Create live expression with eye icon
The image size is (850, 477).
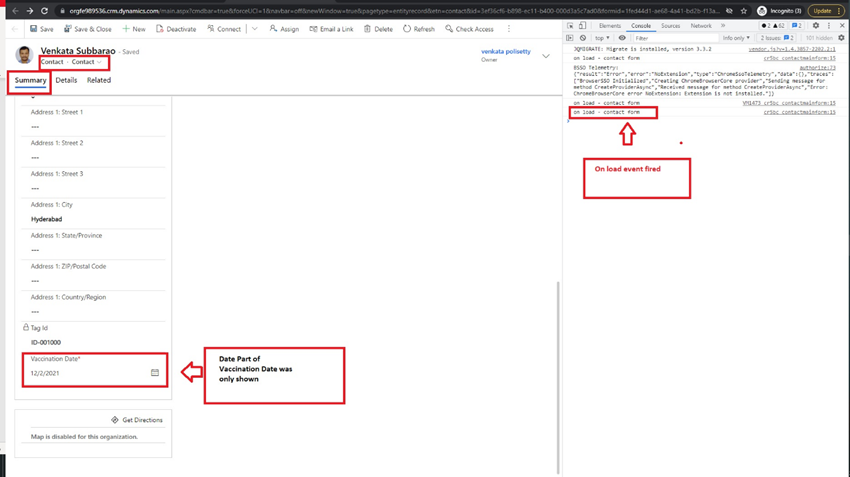coord(622,38)
